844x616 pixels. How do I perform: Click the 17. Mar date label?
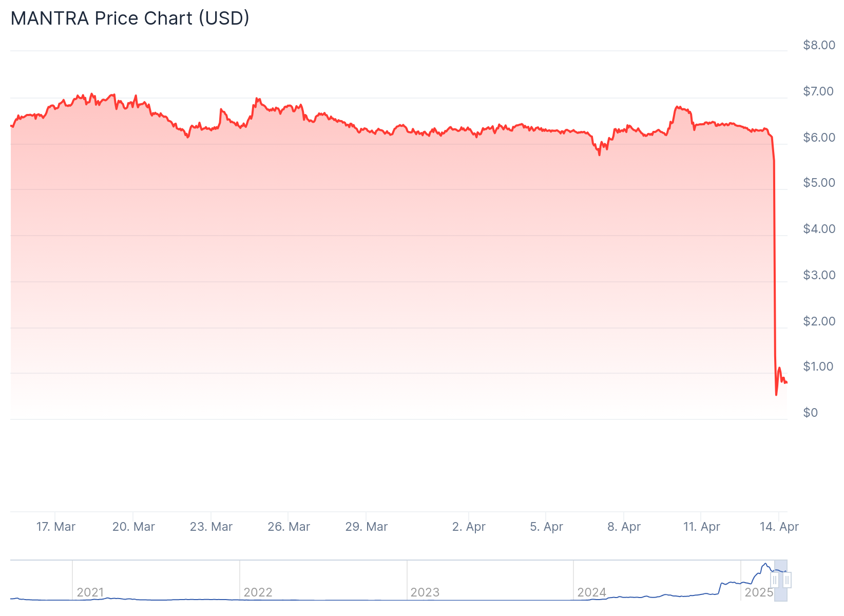(x=56, y=527)
